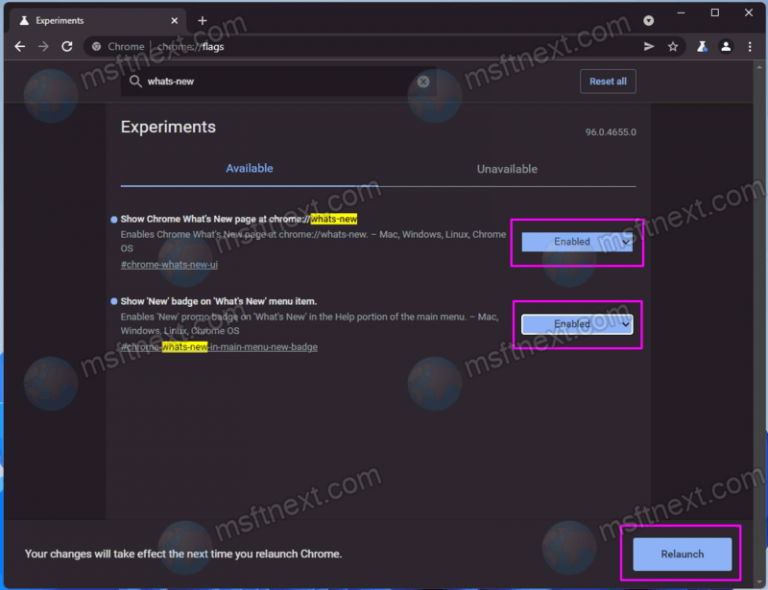Click the Experiments heading
Viewport: 768px width, 590px height.
pyautogui.click(x=168, y=127)
